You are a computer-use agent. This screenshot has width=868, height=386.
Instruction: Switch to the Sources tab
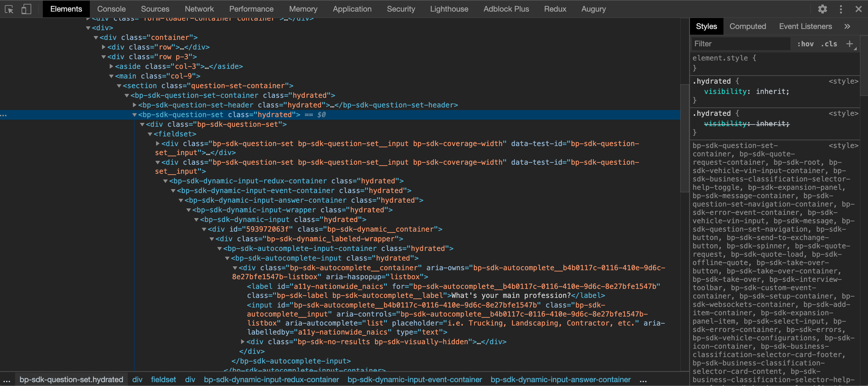(155, 9)
